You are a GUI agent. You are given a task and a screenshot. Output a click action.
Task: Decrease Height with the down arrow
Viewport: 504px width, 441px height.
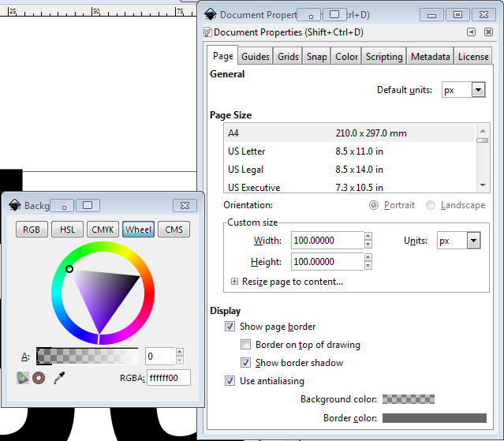368,266
